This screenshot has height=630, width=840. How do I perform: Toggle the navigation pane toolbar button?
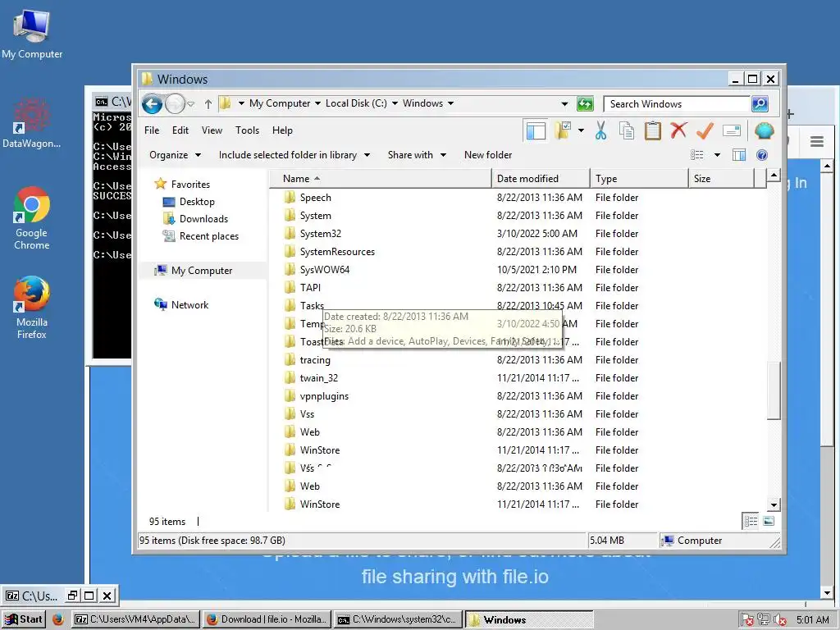pyautogui.click(x=536, y=130)
